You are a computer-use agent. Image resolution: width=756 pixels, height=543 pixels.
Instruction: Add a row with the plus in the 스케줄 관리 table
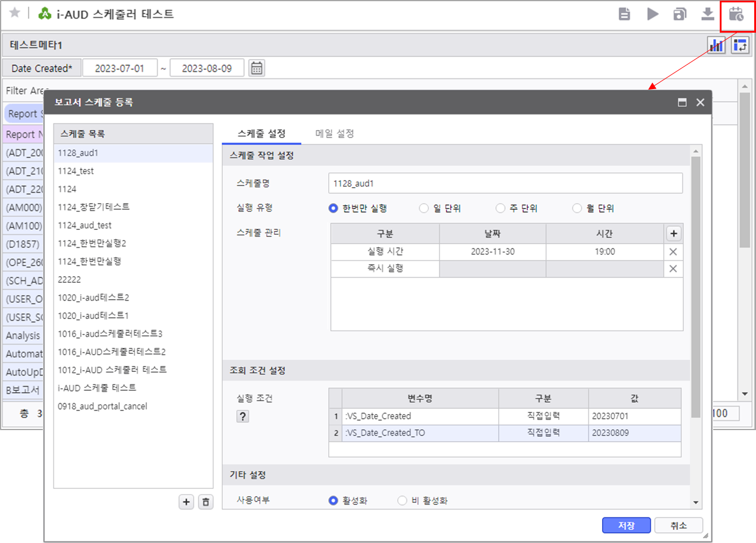tap(673, 233)
